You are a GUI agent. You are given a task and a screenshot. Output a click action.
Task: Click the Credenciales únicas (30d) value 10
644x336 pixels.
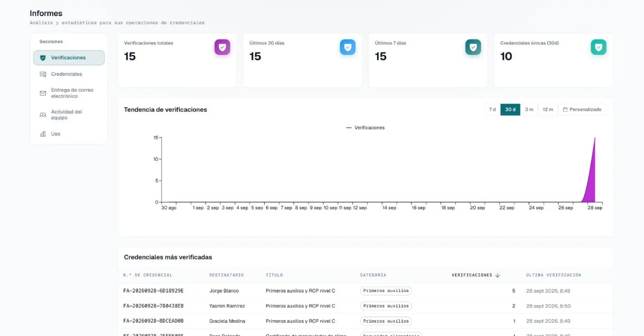point(506,57)
